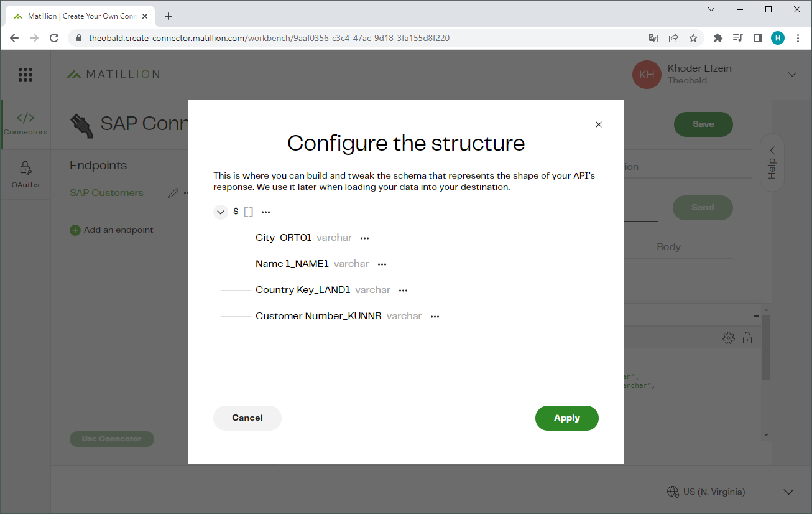The image size is (812, 514).
Task: Click the response panel scrollbar
Action: [766, 347]
